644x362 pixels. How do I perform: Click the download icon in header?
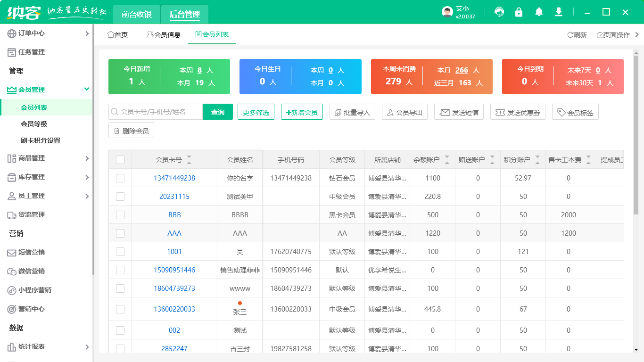(559, 12)
